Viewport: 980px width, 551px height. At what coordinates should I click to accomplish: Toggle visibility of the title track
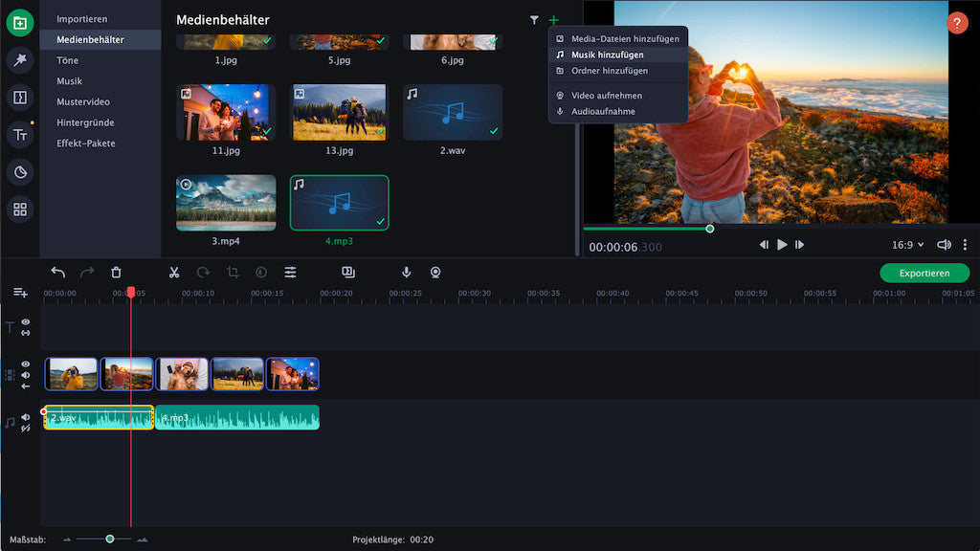click(26, 322)
